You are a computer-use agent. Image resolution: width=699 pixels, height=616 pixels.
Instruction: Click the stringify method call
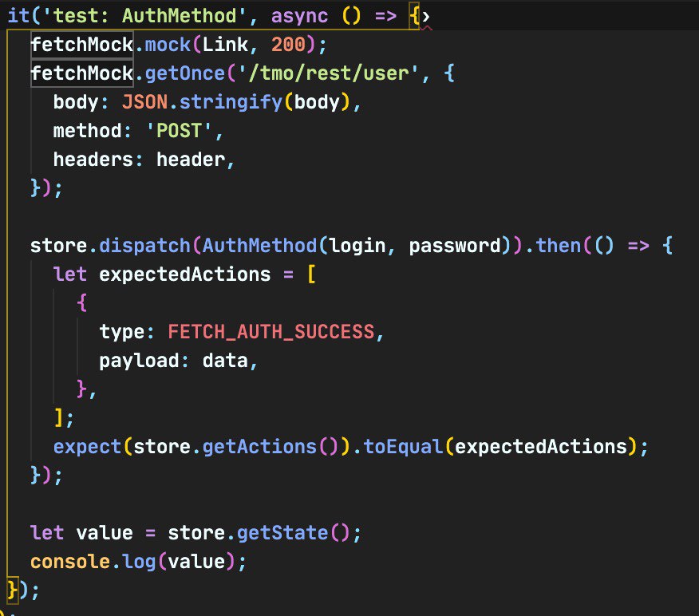[x=231, y=102]
